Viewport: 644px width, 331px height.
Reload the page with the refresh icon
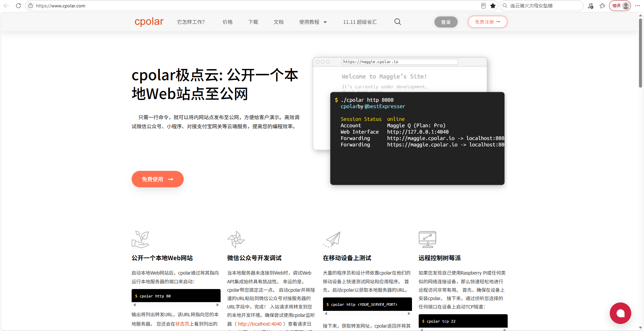coord(18,6)
